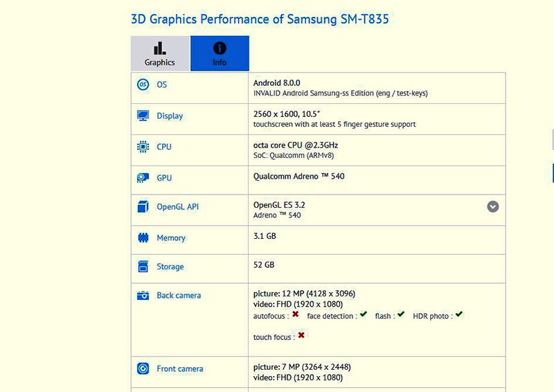Screen dimensions: 554x392
Task: Click the OpenGL API cube icon
Action: (x=143, y=206)
